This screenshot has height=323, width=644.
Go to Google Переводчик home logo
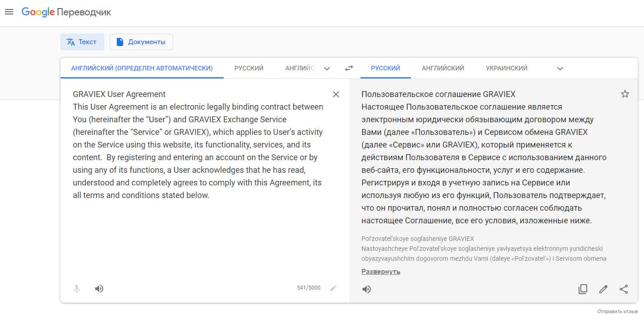click(x=66, y=12)
